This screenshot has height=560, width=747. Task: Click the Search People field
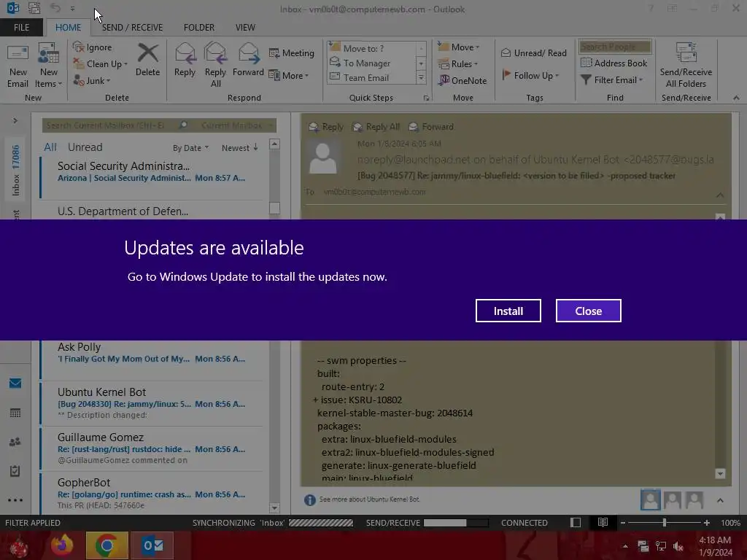tap(615, 47)
